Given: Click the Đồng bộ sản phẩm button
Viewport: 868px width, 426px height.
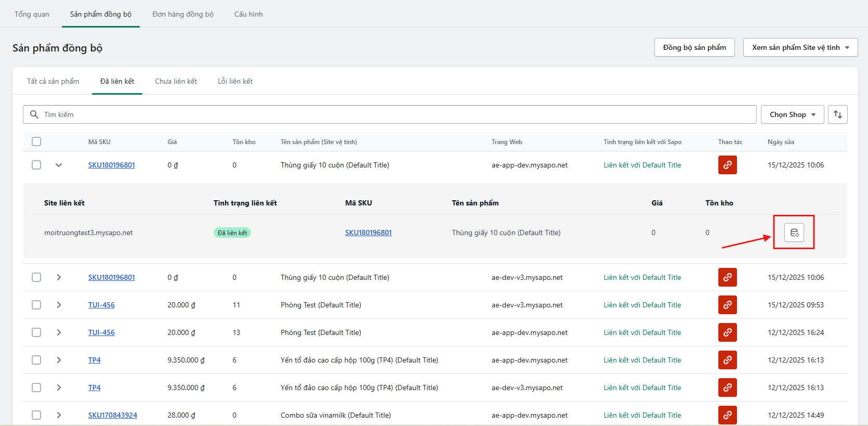Looking at the screenshot, I should (694, 47).
